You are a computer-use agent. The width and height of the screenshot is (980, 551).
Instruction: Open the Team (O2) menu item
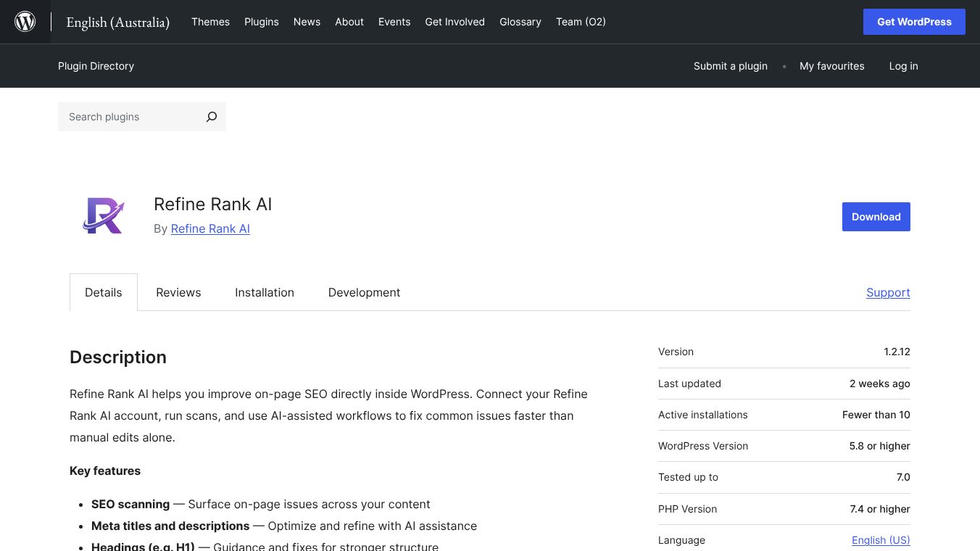click(x=581, y=22)
